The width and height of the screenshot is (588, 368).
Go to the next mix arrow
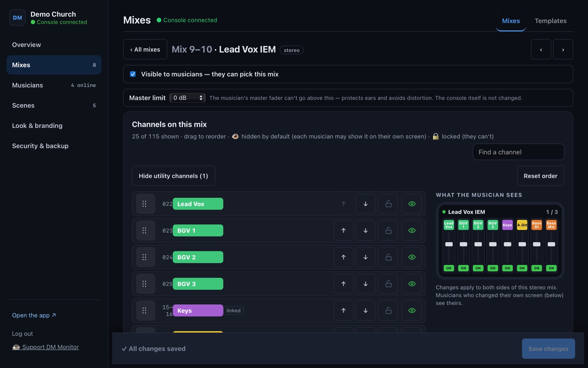(x=563, y=49)
